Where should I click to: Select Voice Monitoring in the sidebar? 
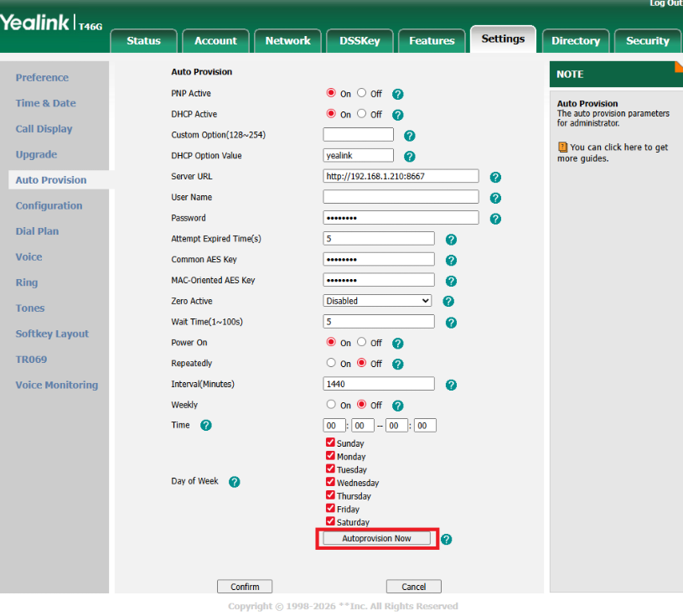coord(56,386)
